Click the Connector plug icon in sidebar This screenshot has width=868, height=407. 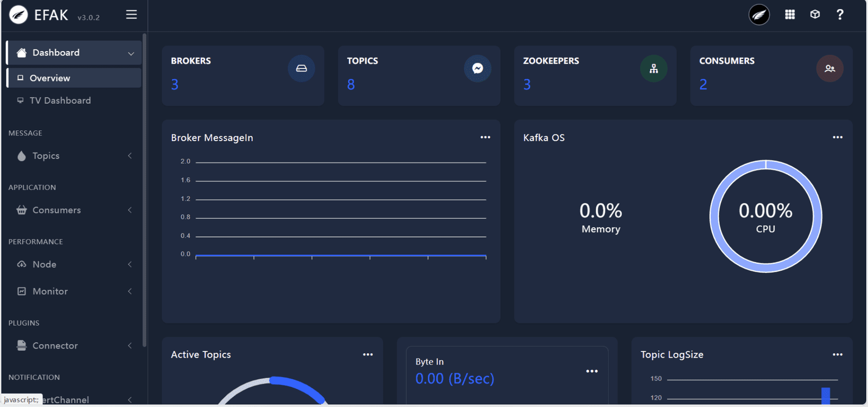22,346
